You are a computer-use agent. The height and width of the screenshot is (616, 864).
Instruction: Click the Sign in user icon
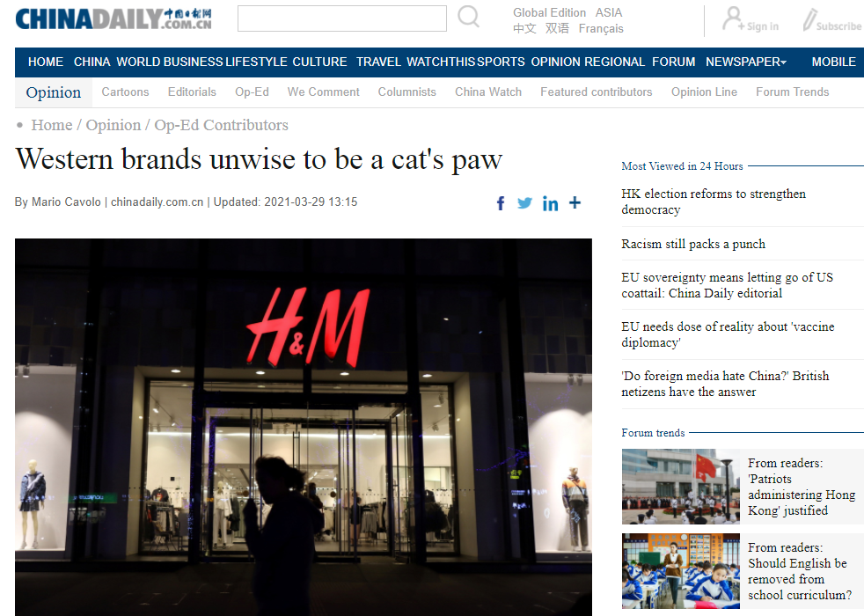(x=732, y=18)
